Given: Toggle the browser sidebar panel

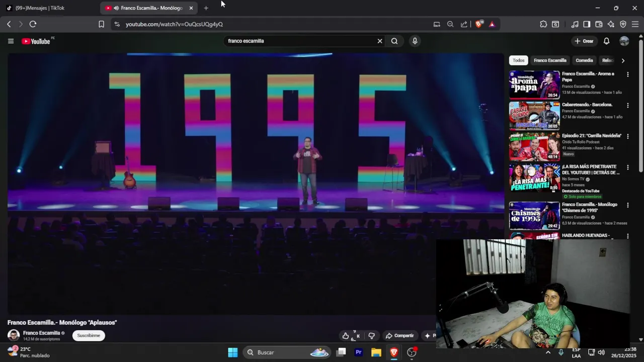Looking at the screenshot, I should coord(587,24).
